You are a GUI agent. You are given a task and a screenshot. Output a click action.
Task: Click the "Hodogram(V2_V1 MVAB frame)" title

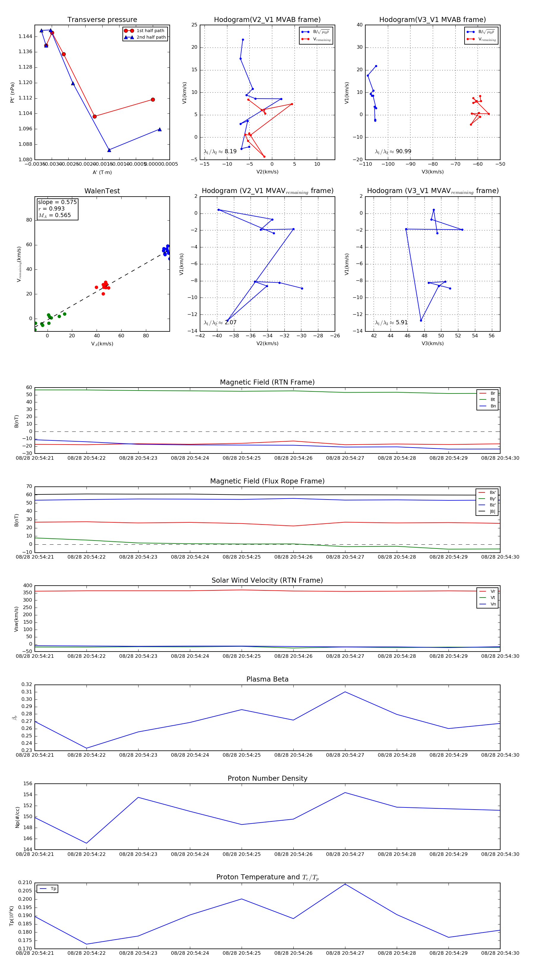(x=267, y=20)
